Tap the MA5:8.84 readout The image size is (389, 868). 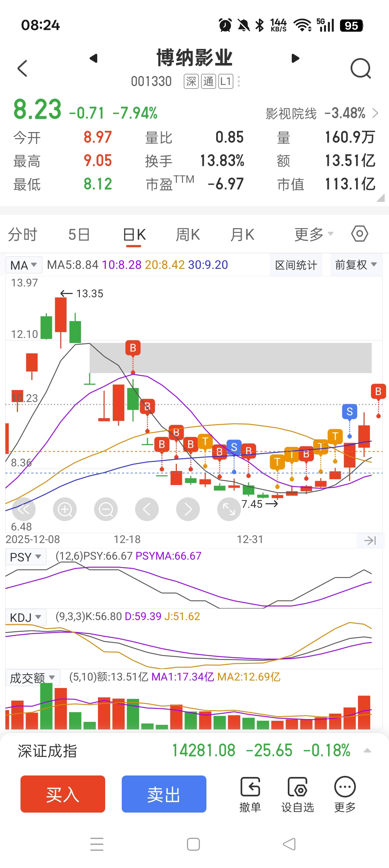coord(73,265)
